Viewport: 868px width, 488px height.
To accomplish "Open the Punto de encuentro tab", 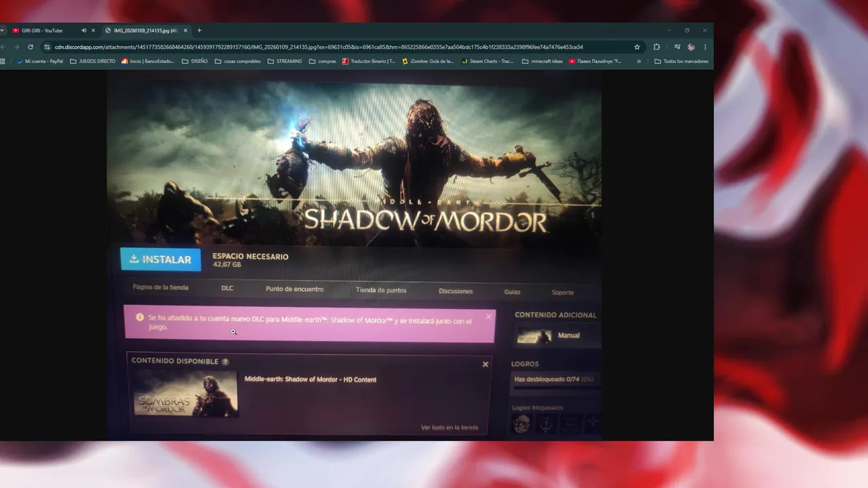I will click(294, 289).
